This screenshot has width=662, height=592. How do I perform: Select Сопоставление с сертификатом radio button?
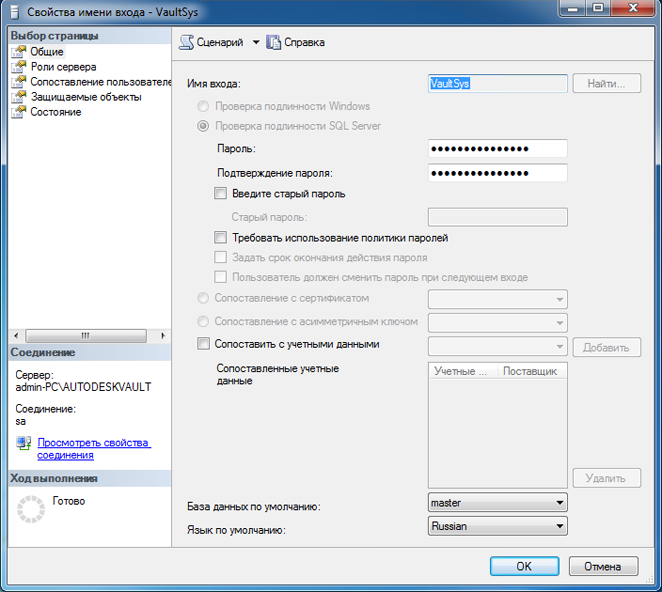point(203,298)
